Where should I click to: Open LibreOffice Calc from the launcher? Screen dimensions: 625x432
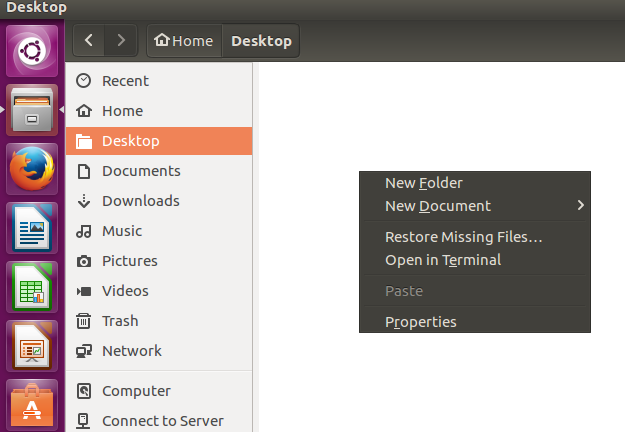click(x=33, y=286)
